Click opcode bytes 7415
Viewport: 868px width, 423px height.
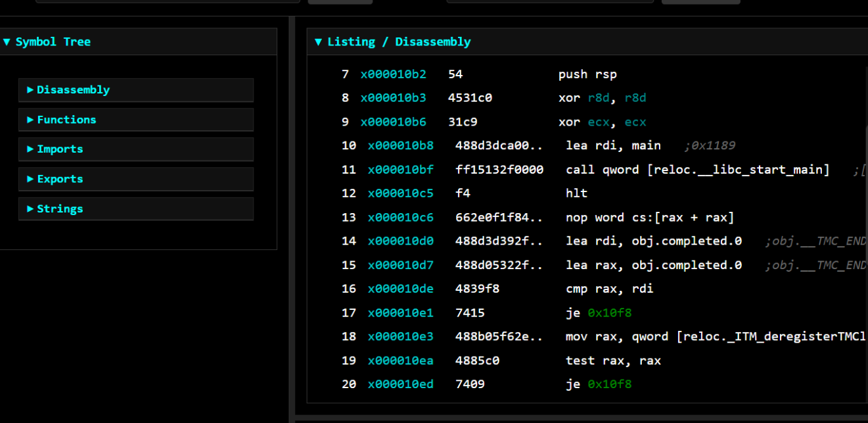tap(470, 312)
